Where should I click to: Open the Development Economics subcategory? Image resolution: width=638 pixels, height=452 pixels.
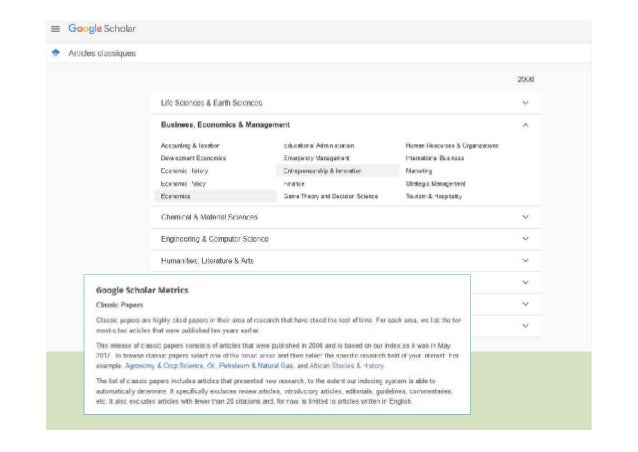[193, 158]
